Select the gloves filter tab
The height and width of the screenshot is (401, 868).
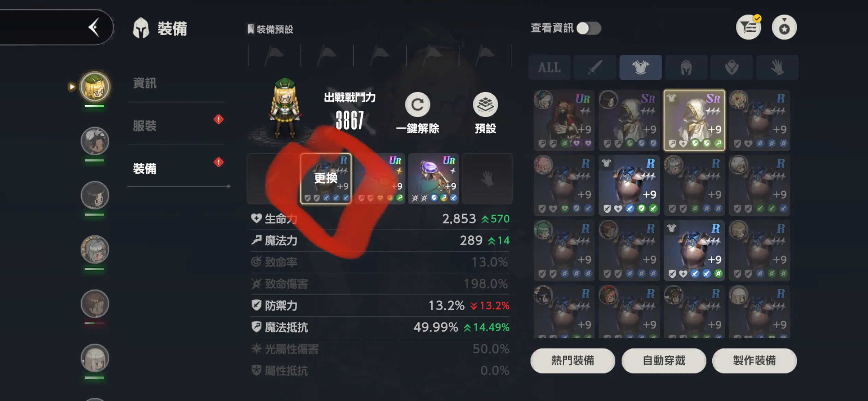pos(777,67)
